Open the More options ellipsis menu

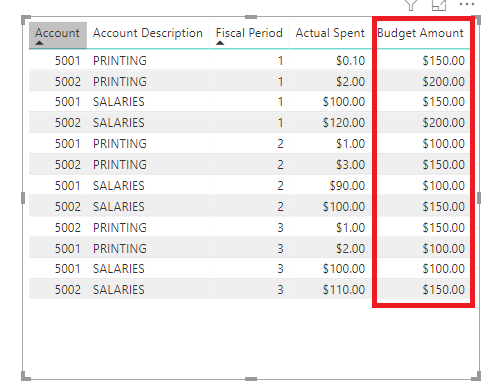(467, 4)
